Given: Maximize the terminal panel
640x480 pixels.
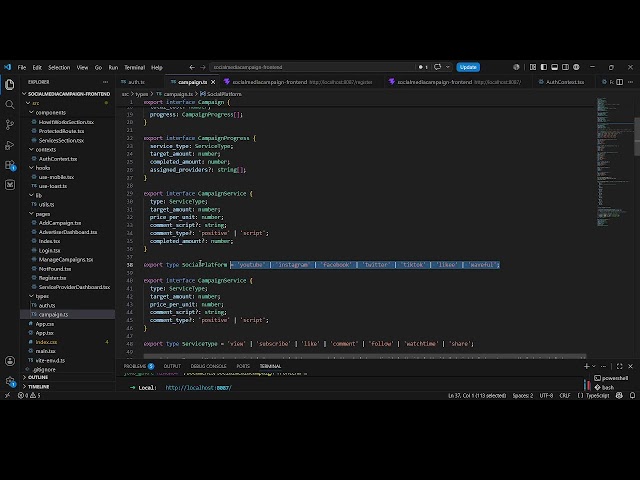Looking at the screenshot, I should 620,366.
